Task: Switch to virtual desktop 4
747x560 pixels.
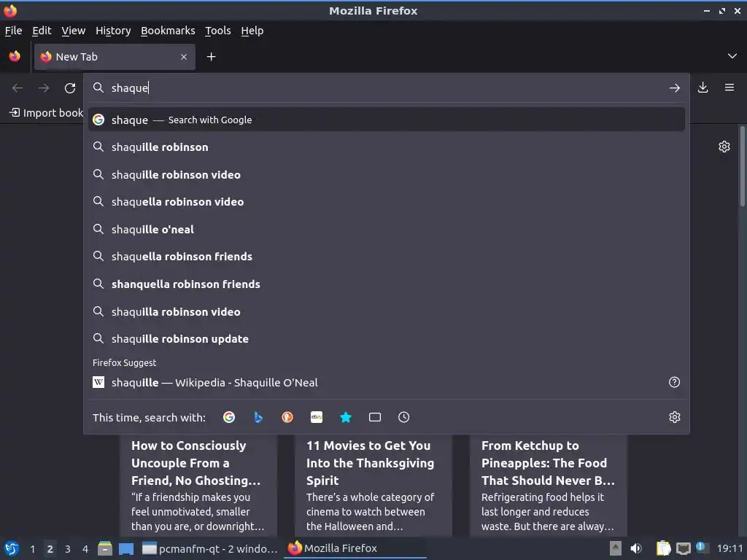Action: [x=85, y=549]
